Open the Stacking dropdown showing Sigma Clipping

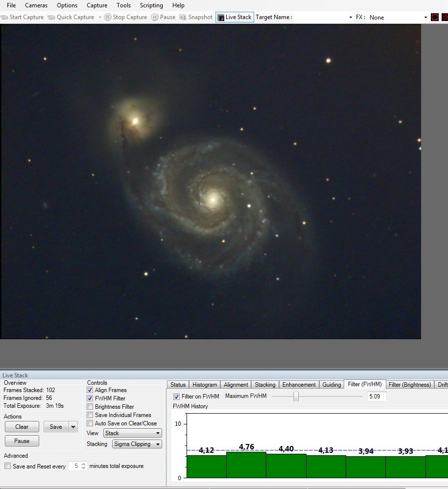[137, 444]
